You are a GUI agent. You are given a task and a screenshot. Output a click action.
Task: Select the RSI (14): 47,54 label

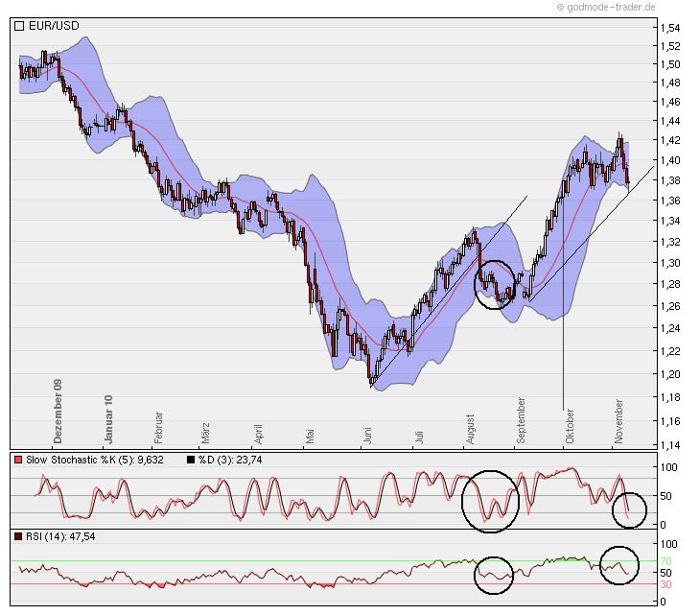[x=60, y=536]
